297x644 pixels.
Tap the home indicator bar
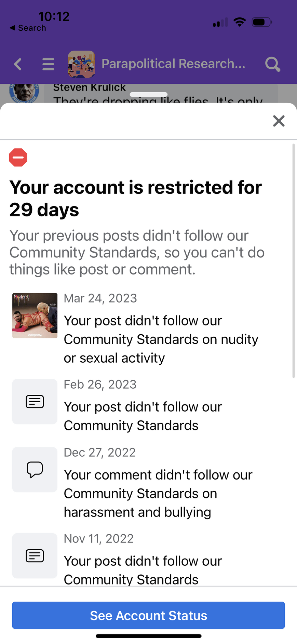(148, 636)
